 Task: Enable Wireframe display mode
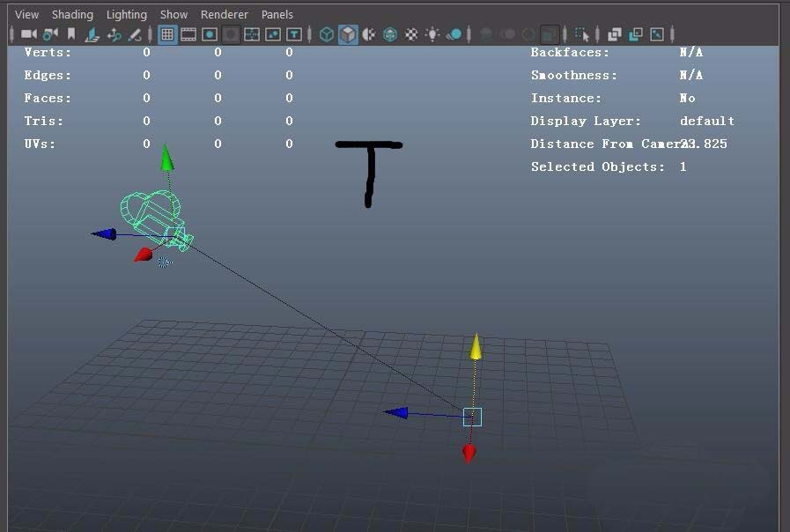(x=327, y=34)
